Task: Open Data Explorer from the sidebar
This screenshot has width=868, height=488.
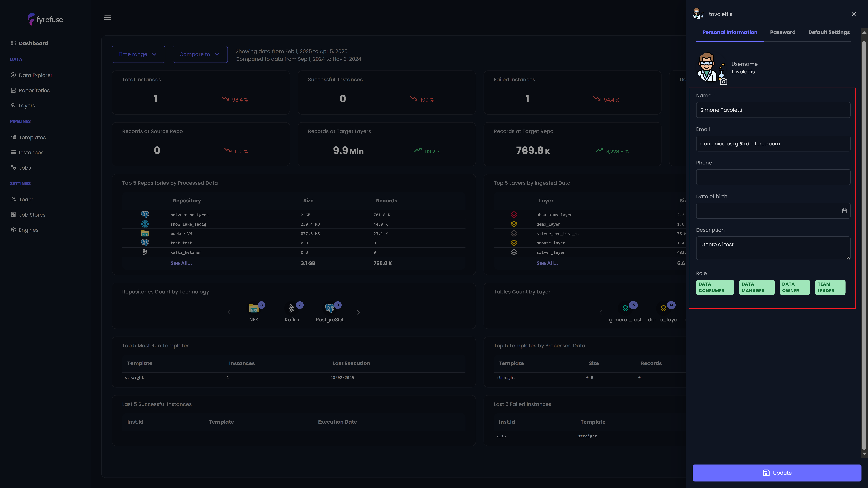Action: (36, 75)
